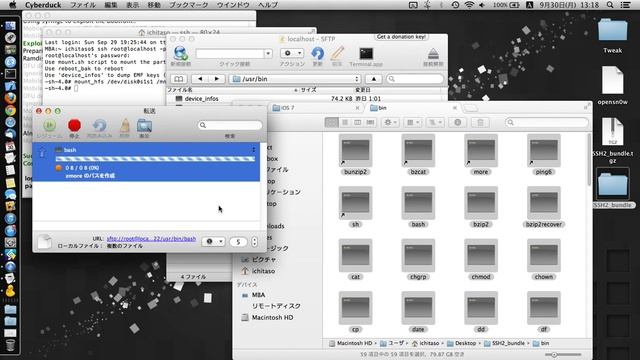Click the forward arrow in Cyberduck browser

[x=217, y=79]
